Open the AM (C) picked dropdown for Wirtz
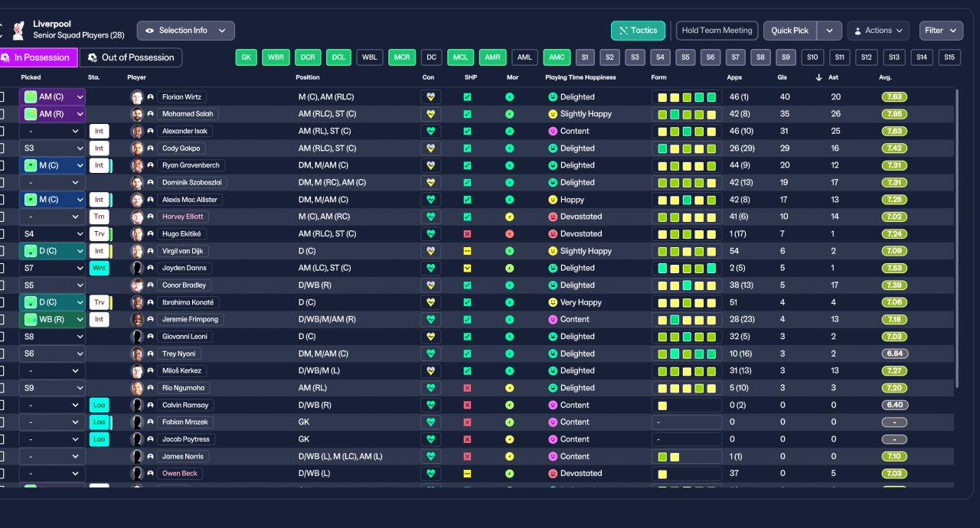980x528 pixels. pos(52,97)
